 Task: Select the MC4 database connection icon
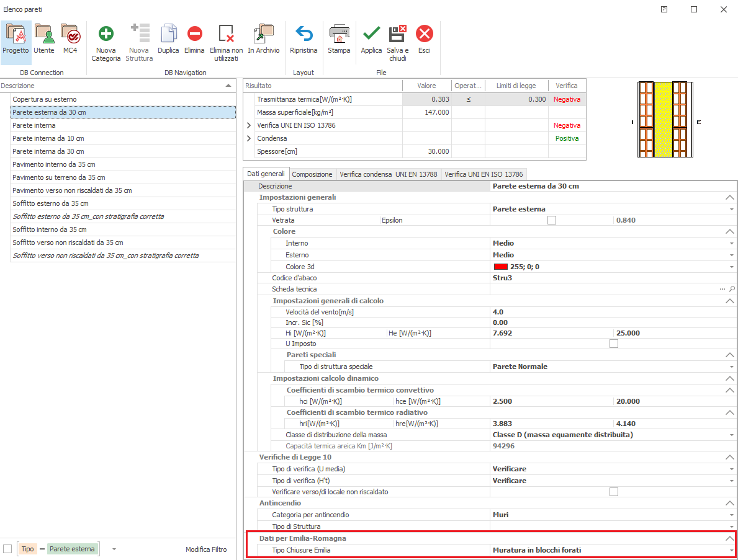click(x=70, y=35)
